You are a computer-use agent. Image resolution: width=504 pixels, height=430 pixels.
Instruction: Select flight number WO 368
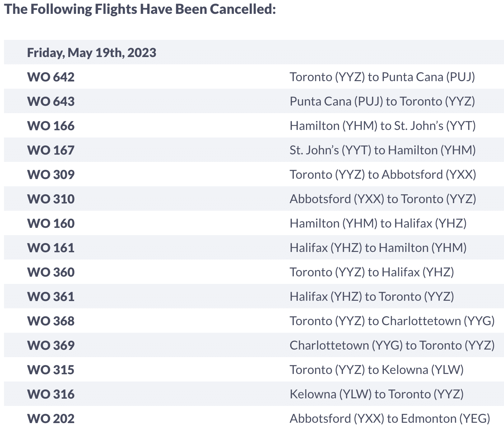(x=51, y=321)
